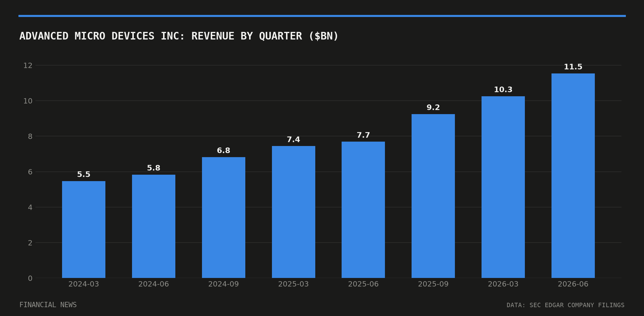Image resolution: width=644 pixels, height=316 pixels.
Task: Click the 2025-03 x-axis label
Action: (x=294, y=284)
